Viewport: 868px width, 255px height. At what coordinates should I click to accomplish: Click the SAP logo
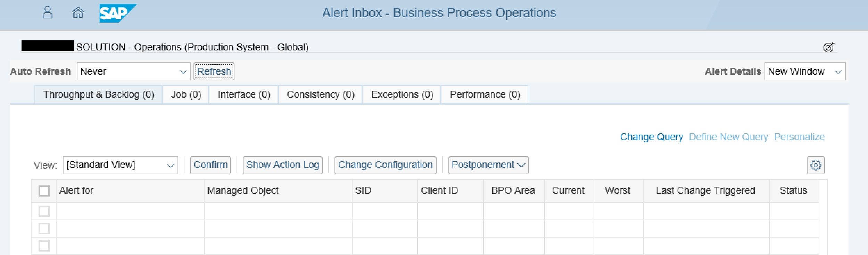click(118, 13)
